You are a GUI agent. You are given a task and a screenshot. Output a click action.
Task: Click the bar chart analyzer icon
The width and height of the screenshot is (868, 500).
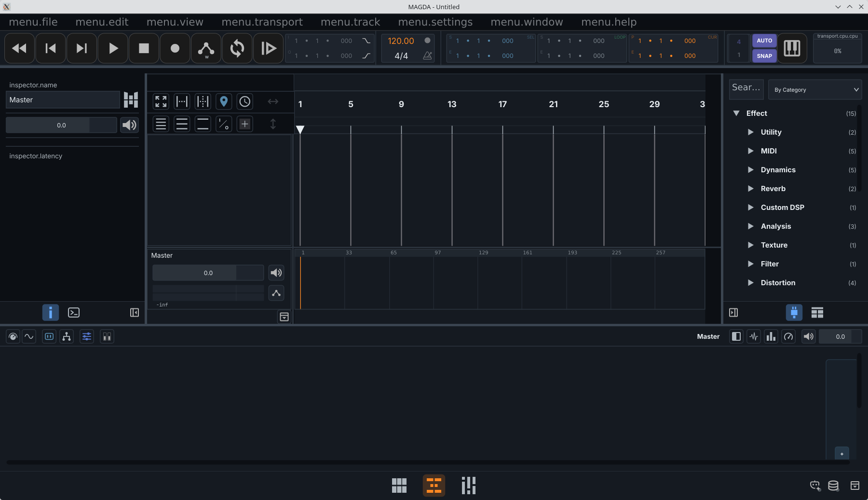coord(771,336)
